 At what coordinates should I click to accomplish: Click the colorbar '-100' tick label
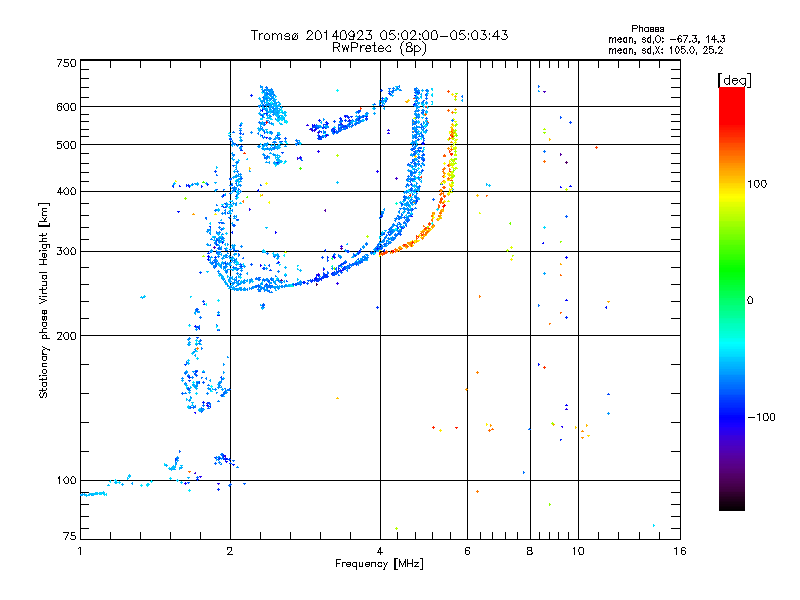(761, 417)
